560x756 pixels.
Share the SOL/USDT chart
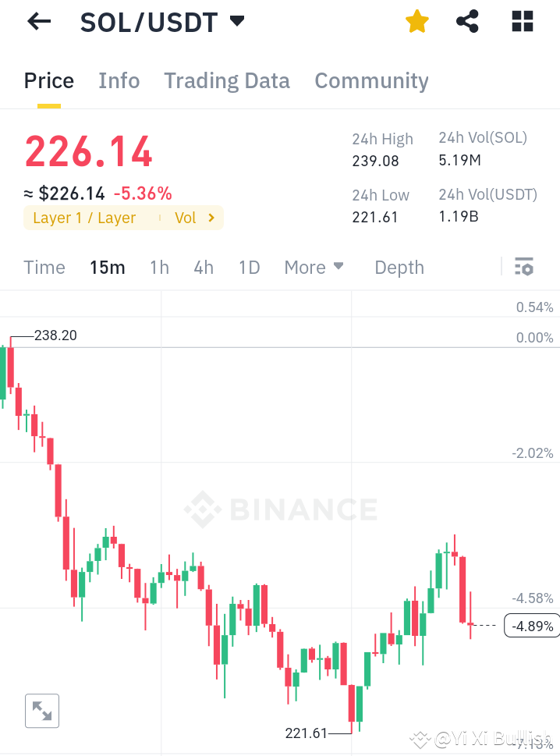pyautogui.click(x=467, y=22)
